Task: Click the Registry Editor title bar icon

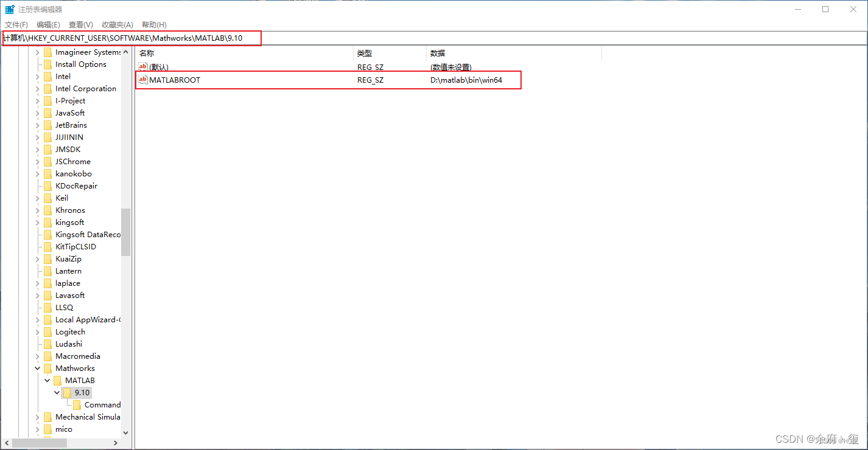Action: pos(10,9)
